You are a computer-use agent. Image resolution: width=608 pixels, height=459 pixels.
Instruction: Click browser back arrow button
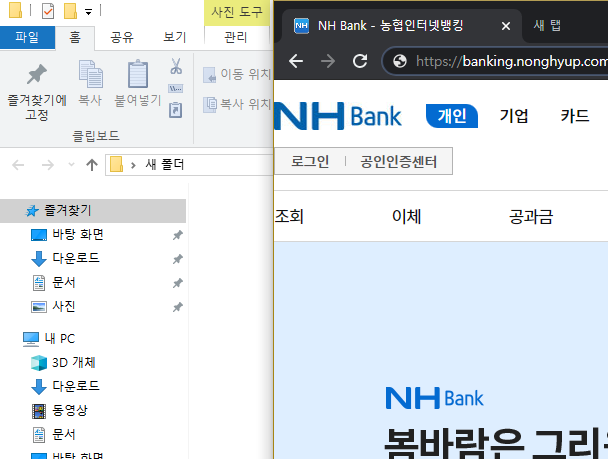coord(296,61)
